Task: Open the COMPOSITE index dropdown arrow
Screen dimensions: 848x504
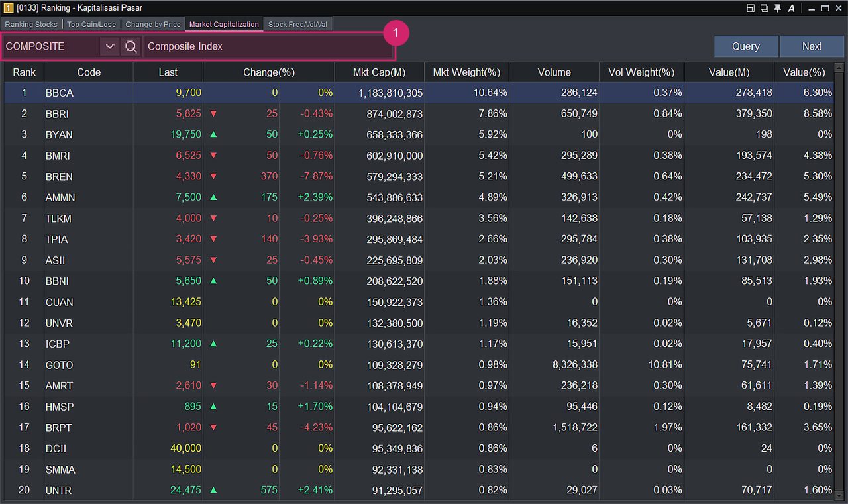Action: [x=110, y=46]
